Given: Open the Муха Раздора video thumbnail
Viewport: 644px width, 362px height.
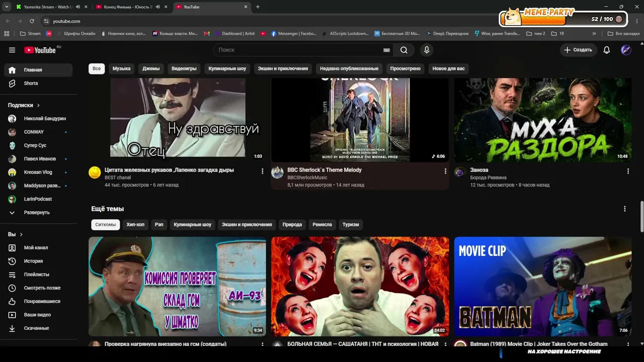Looking at the screenshot, I should pos(543,120).
